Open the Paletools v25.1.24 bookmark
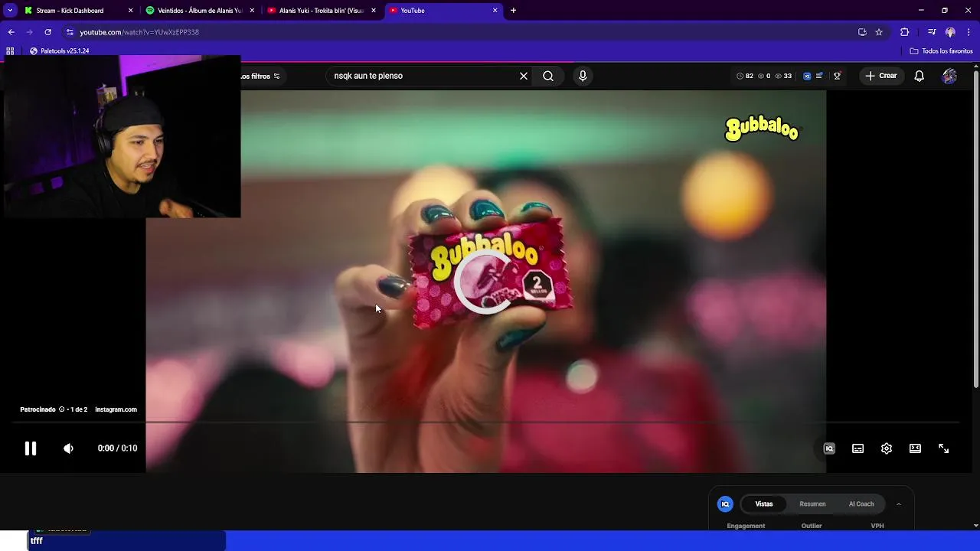The image size is (980, 551). (x=60, y=51)
